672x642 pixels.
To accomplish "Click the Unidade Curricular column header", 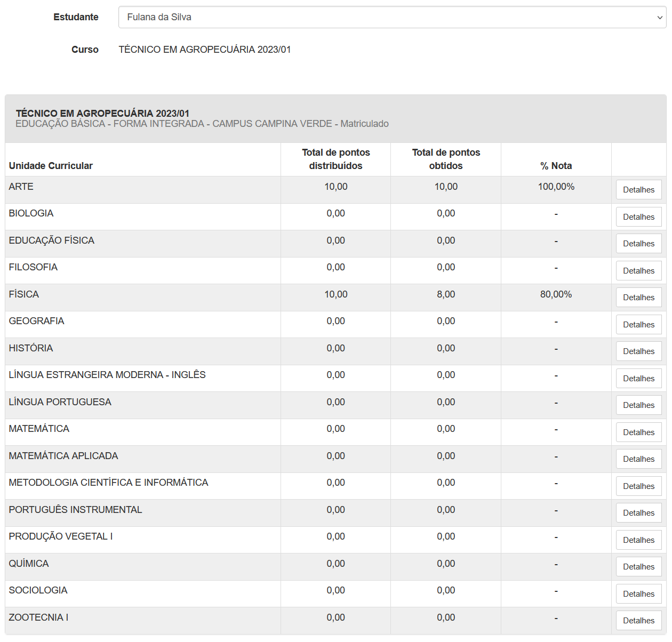I will tap(50, 166).
